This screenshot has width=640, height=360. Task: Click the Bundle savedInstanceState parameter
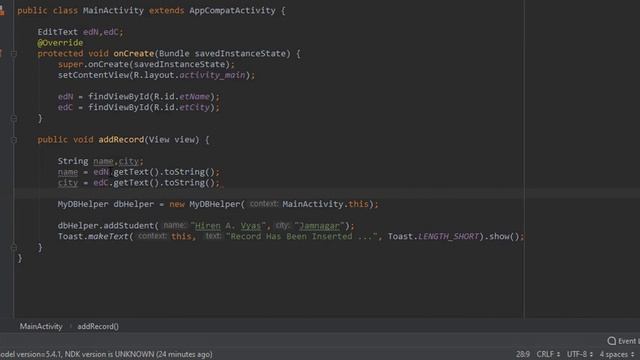222,53
